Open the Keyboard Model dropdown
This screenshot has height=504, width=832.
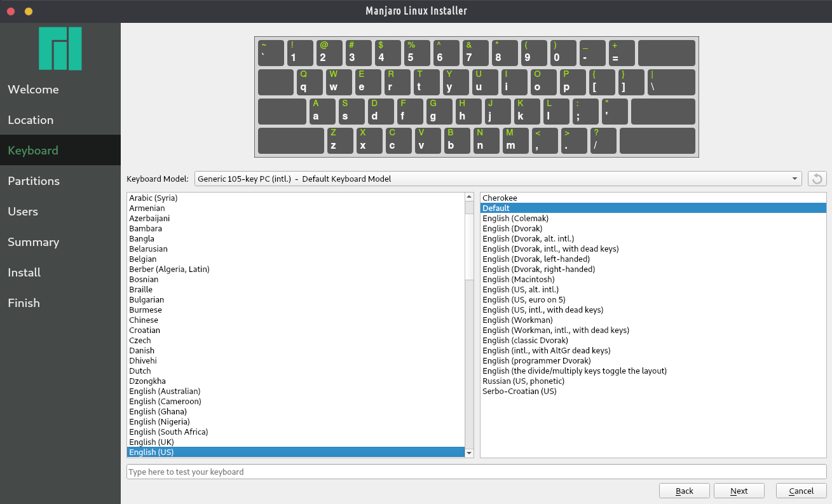pyautogui.click(x=498, y=179)
